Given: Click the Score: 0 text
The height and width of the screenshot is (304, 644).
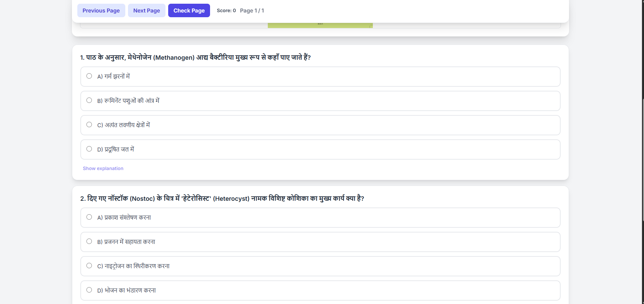Looking at the screenshot, I should 226,10.
